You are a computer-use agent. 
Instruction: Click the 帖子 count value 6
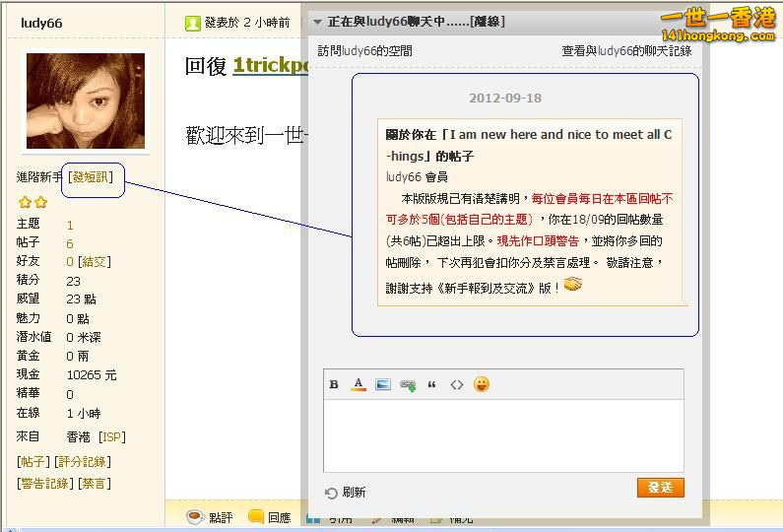click(x=70, y=243)
